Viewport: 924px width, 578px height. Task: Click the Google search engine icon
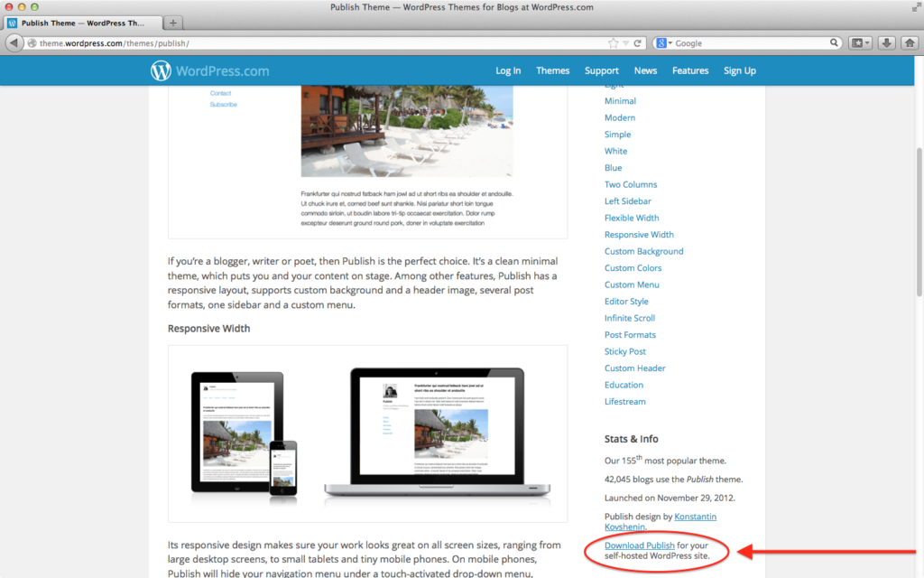tap(661, 43)
